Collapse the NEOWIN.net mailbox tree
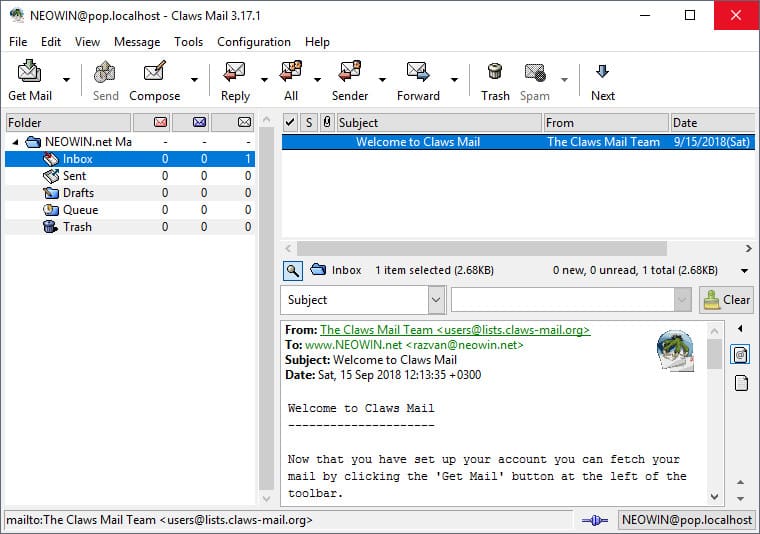Screen dimensions: 760x534 click(15, 142)
